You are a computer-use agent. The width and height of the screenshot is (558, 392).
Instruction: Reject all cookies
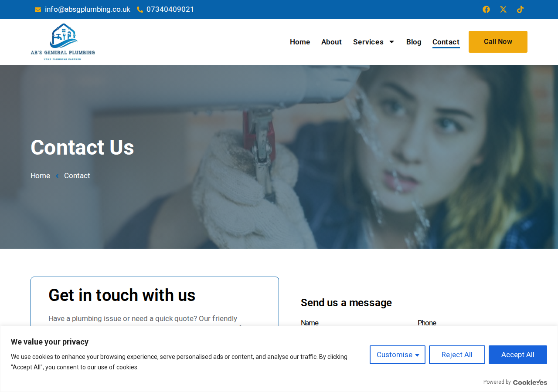point(457,355)
